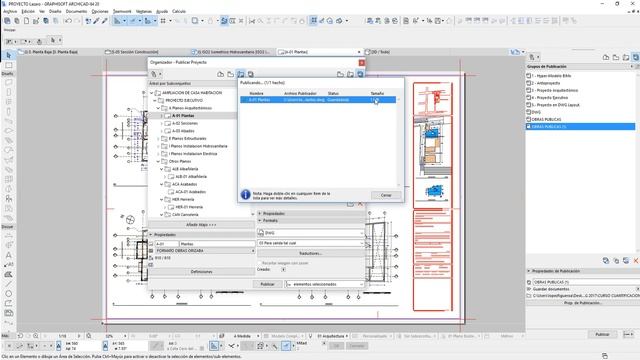Click the suspend groups toolbar icon
640x360 pixels.
[x=224, y=21]
